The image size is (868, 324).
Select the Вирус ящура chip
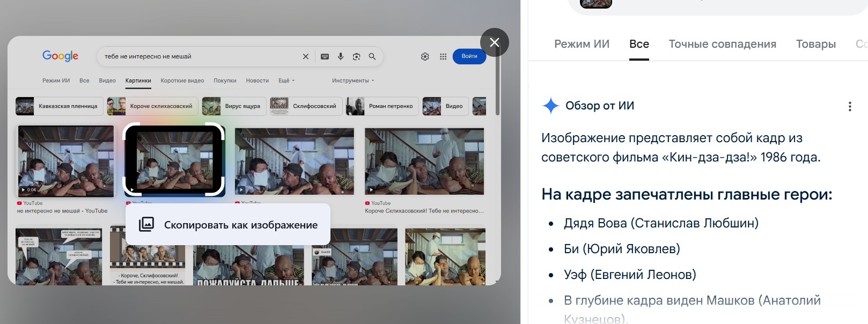point(233,106)
